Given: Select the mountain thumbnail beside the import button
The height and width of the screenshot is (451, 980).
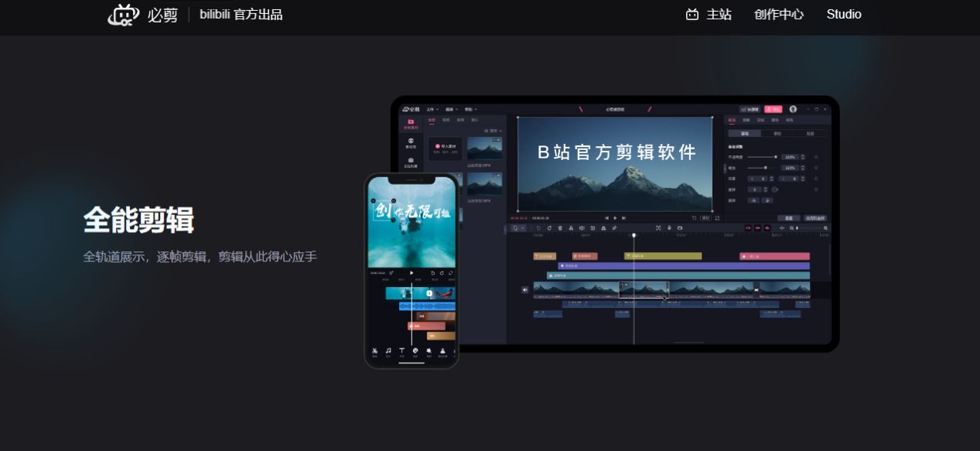Looking at the screenshot, I should tap(484, 149).
